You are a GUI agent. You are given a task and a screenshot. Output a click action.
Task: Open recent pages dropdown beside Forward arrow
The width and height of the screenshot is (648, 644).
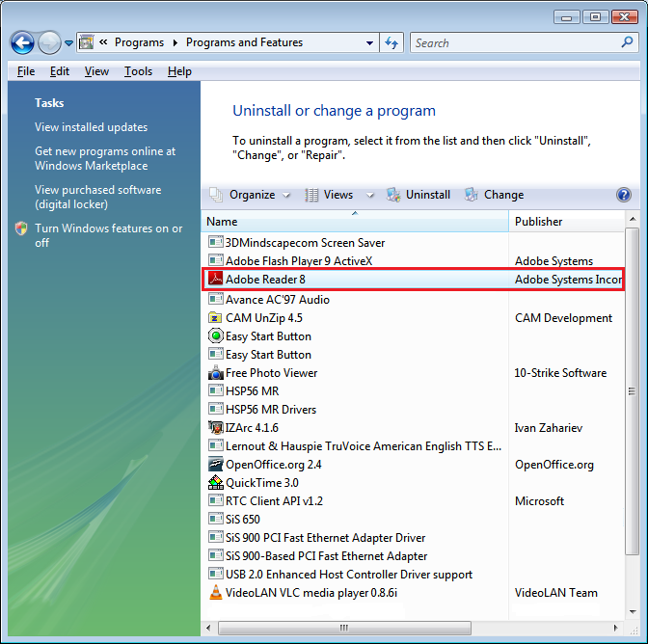pyautogui.click(x=69, y=43)
